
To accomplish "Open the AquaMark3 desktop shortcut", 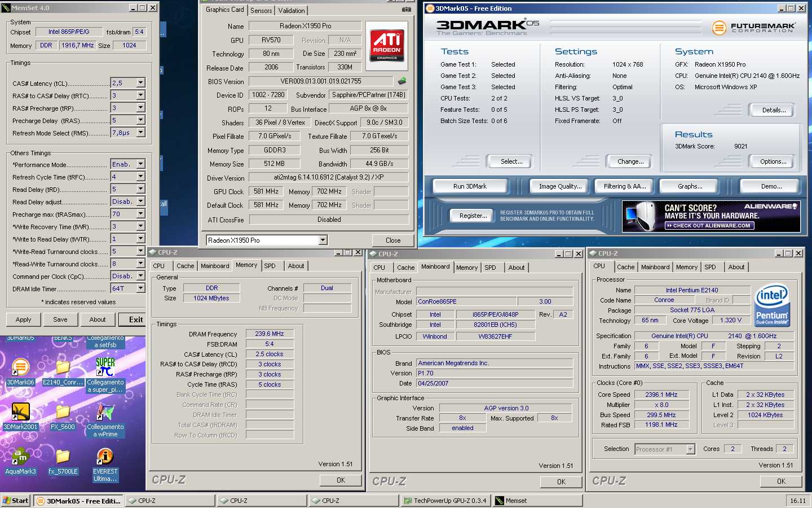I will [x=20, y=461].
